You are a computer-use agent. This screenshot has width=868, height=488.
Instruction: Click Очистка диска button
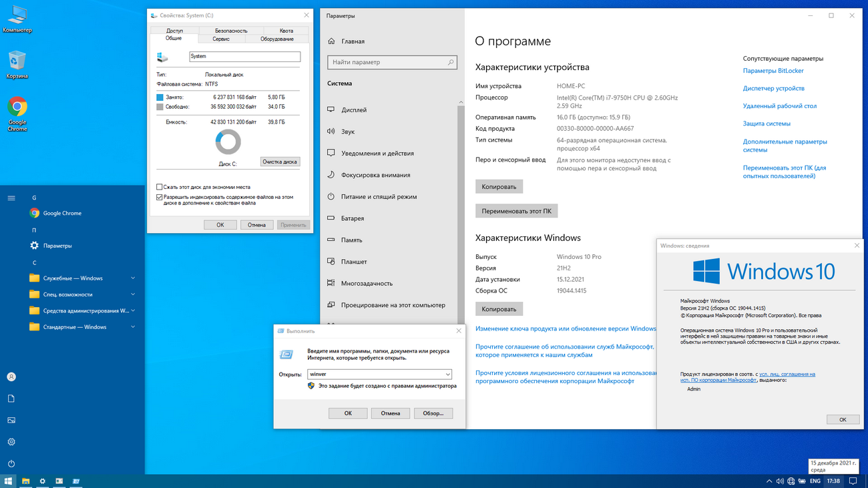(x=280, y=162)
